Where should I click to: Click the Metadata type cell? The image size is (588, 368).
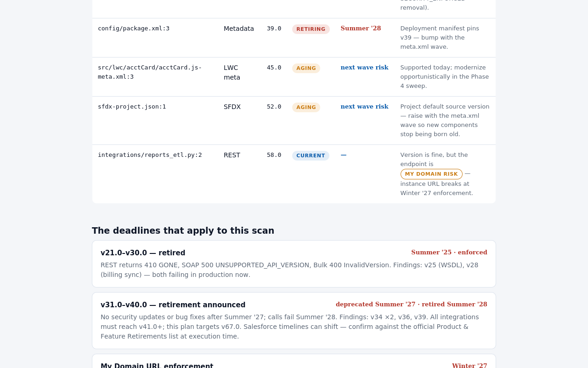tap(239, 29)
